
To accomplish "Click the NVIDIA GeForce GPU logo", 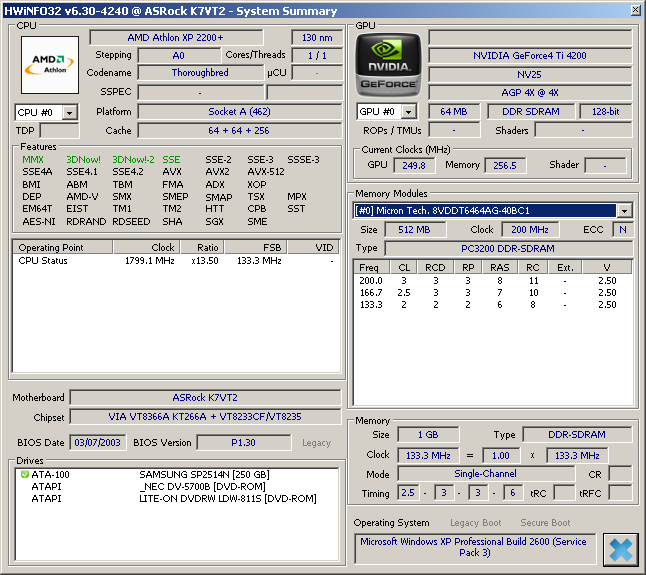I will coord(388,64).
